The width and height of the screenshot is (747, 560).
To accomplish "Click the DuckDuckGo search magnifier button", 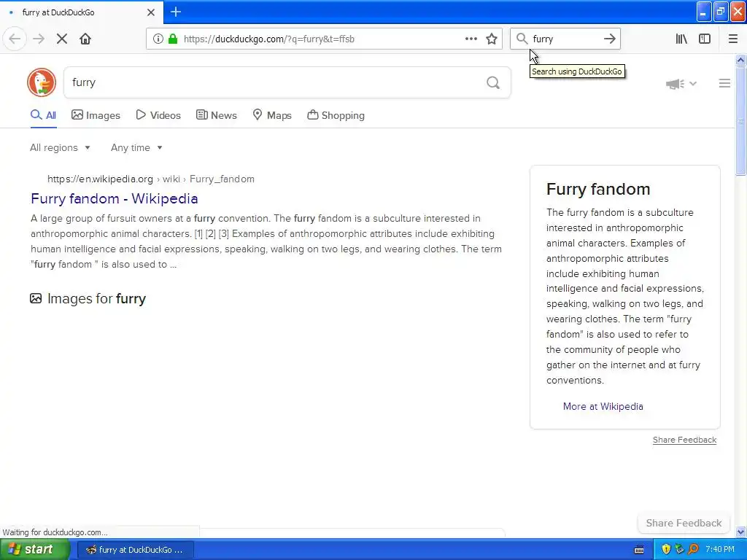I will (493, 83).
